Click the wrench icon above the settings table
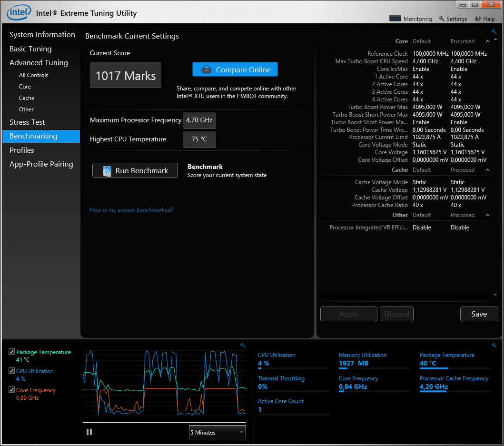Viewport: 504px width, 446px height. 494,32
